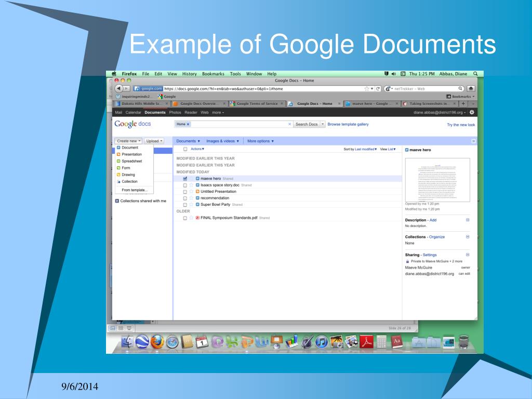Viewport: 532px width, 399px height.
Task: Open iCal calendar from the Dock
Action: [x=202, y=342]
